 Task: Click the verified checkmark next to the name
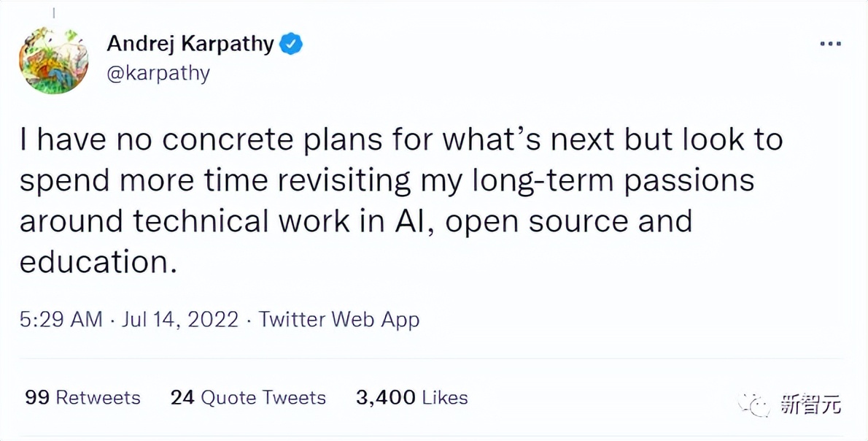(290, 43)
